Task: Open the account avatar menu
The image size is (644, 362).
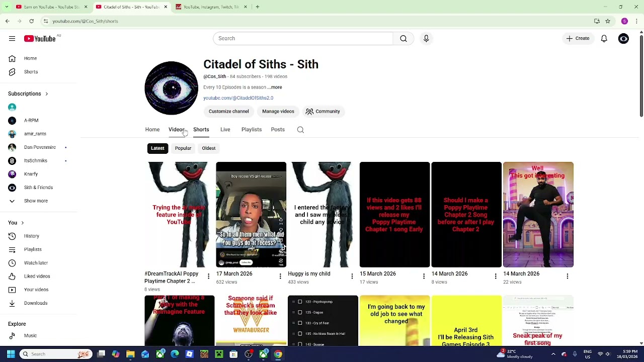Action: tap(623, 39)
